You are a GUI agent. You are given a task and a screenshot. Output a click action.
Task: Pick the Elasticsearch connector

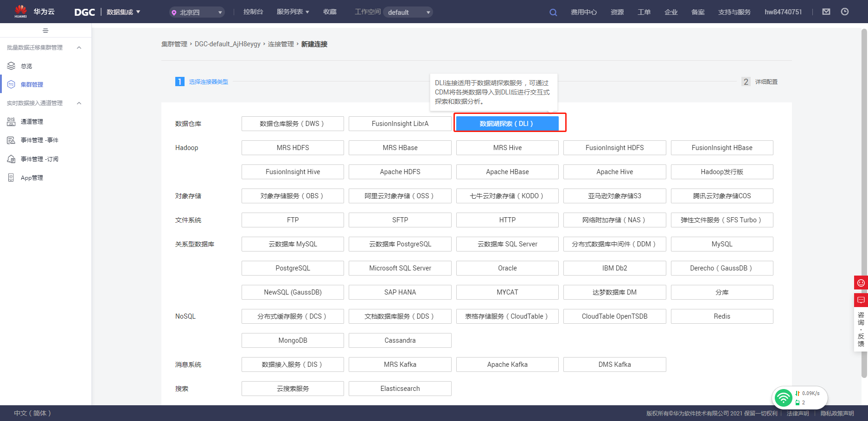pyautogui.click(x=400, y=389)
